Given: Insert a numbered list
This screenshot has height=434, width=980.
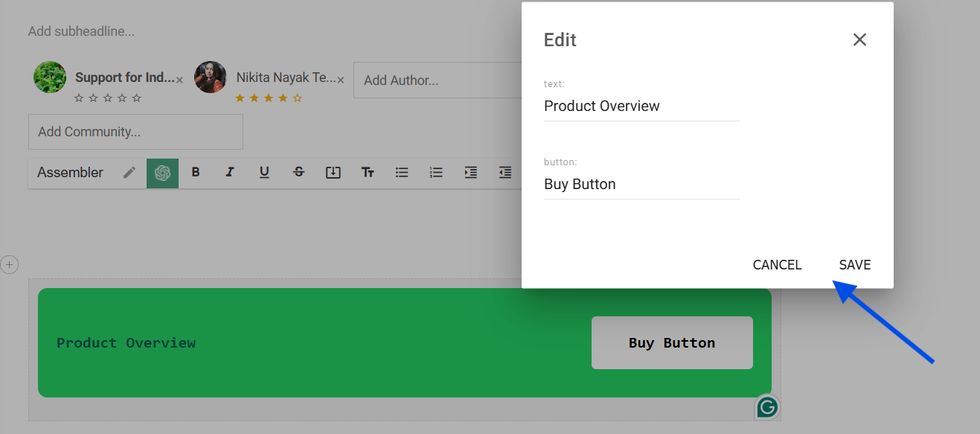Looking at the screenshot, I should pyautogui.click(x=436, y=173).
